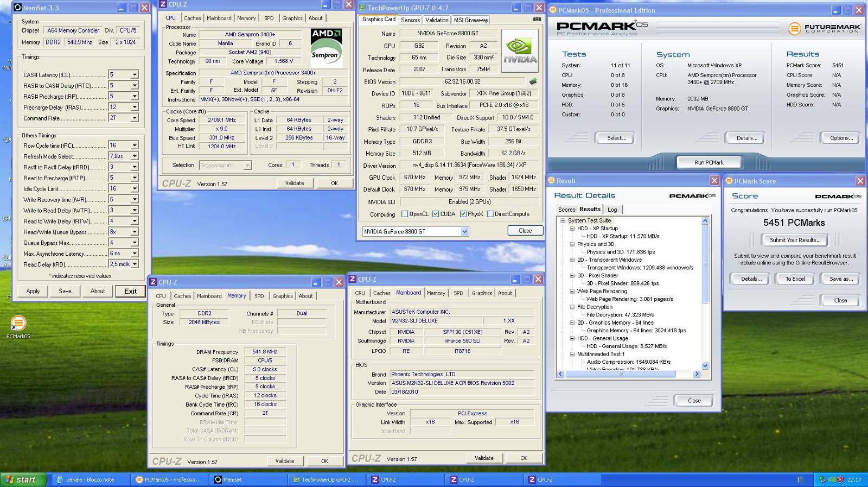
Task: Enable the DirectCompute checkbox
Action: [x=490, y=214]
